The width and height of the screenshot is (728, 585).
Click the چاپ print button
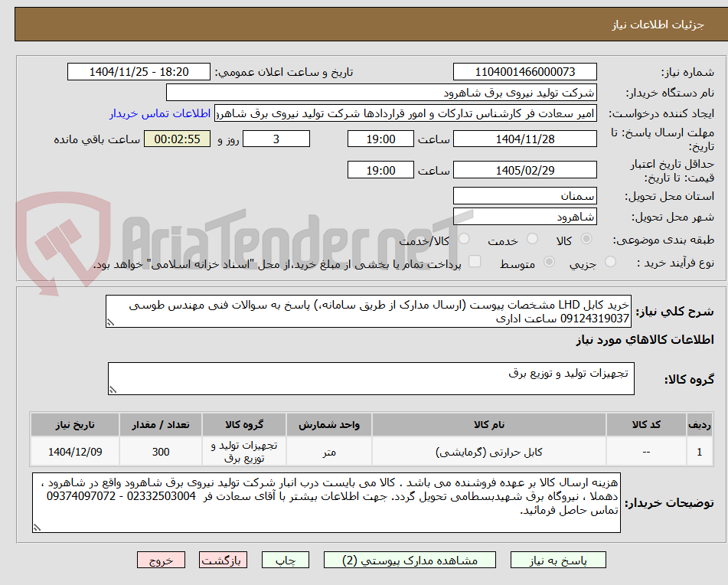tap(285, 560)
